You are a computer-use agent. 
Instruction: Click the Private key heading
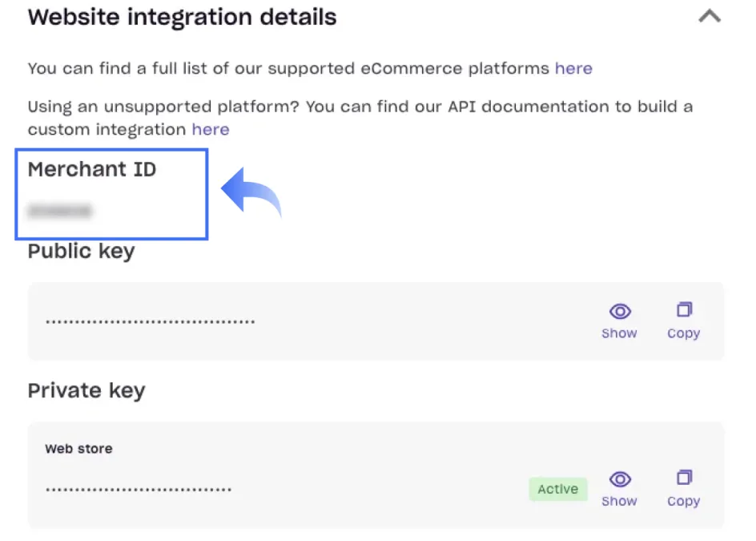86,390
